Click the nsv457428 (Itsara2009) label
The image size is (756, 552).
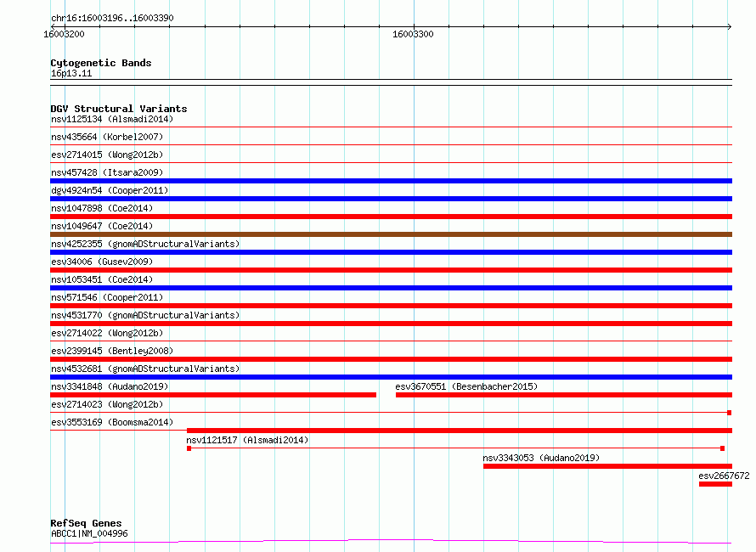click(x=107, y=172)
